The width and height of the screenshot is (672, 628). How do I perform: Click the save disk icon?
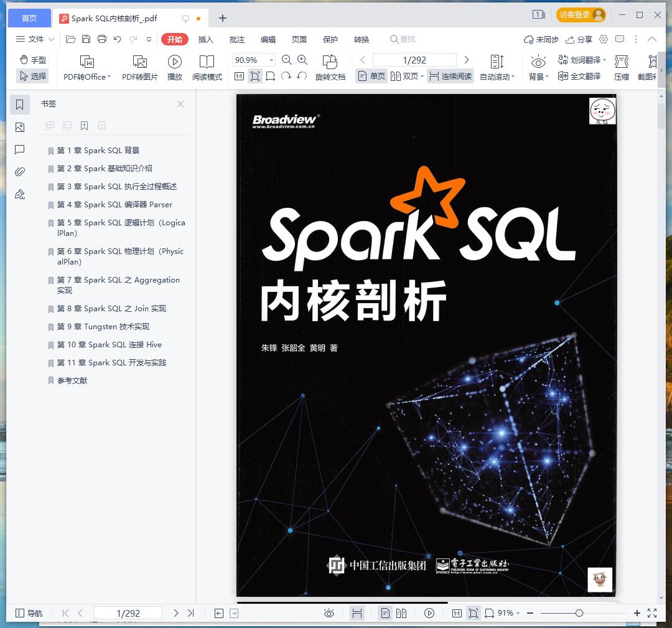point(86,39)
